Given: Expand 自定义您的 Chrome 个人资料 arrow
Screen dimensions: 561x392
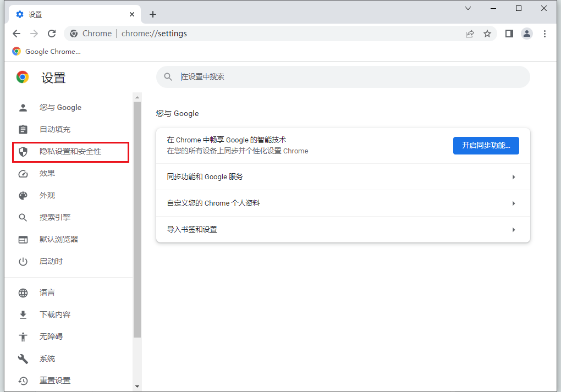Looking at the screenshot, I should click(x=513, y=203).
